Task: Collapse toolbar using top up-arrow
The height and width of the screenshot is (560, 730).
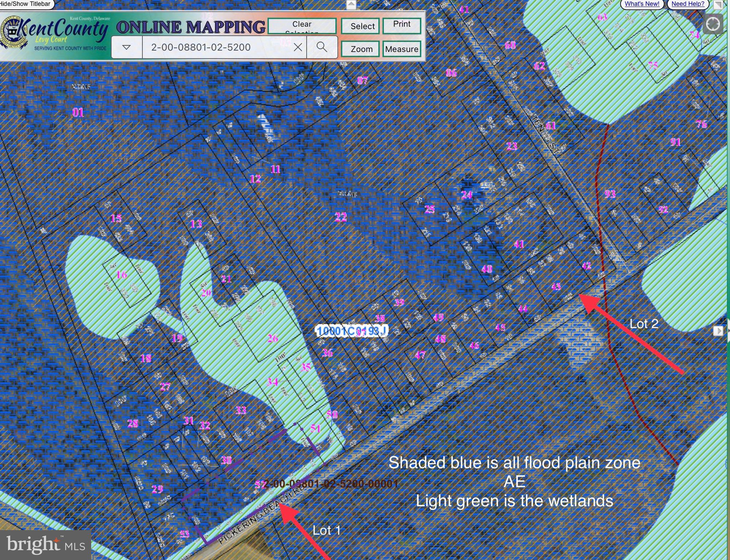Action: click(351, 4)
